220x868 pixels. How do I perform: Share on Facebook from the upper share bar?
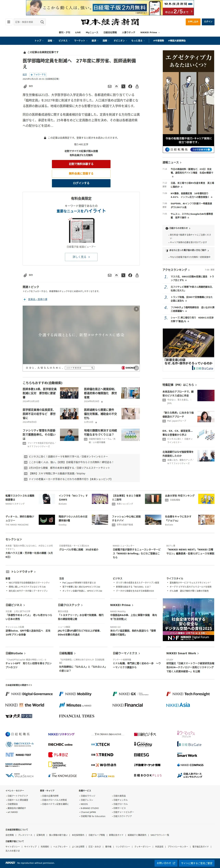(x=130, y=86)
